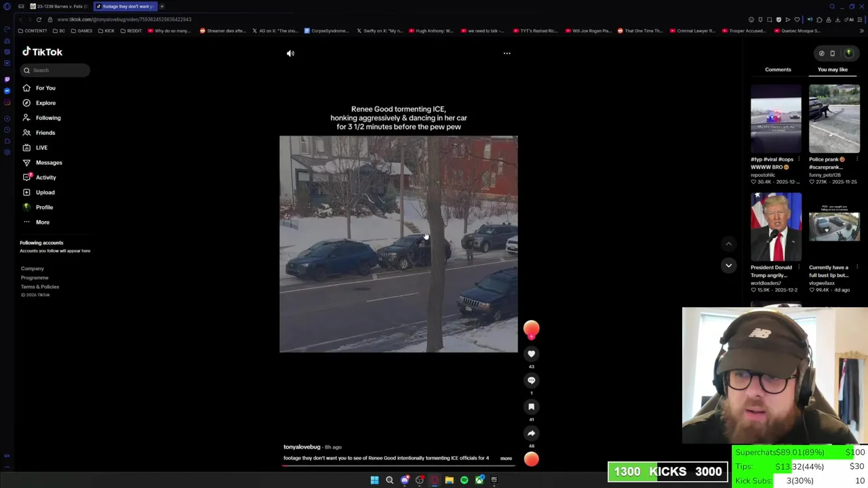Like the video with heart icon
This screenshot has height=488, width=868.
point(531,354)
